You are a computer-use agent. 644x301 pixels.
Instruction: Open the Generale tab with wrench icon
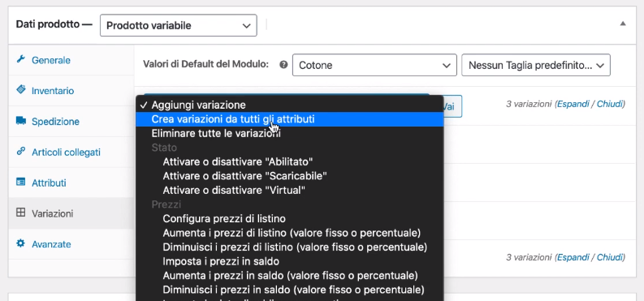(x=71, y=60)
